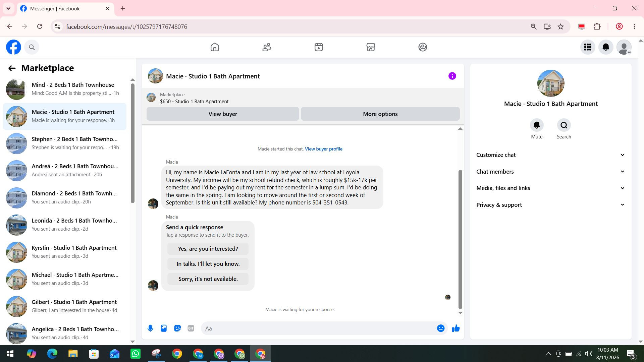Image resolution: width=644 pixels, height=362 pixels.
Task: Click the $650 Studio listing banner thumbnail
Action: [x=151, y=98]
